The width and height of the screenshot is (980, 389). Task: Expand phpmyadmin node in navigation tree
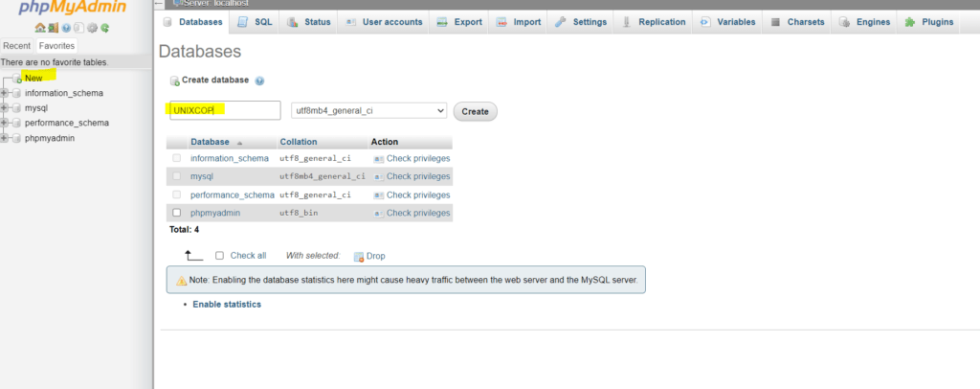(x=5, y=138)
